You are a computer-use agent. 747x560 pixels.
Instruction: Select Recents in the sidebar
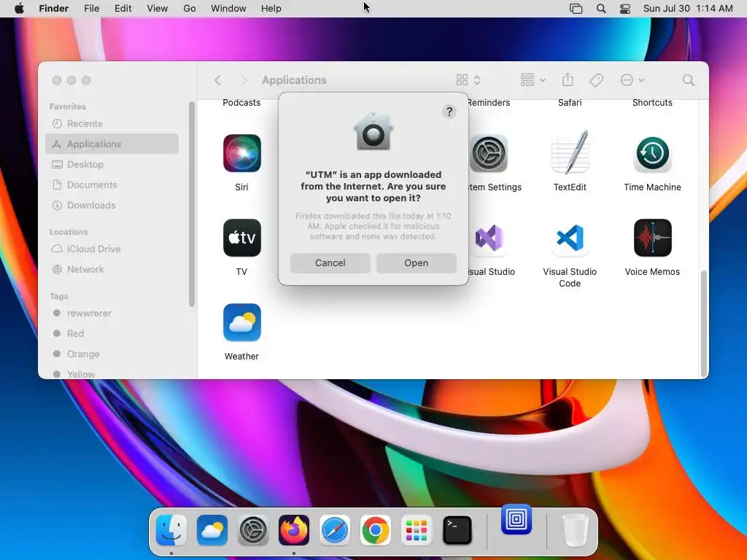112,123
